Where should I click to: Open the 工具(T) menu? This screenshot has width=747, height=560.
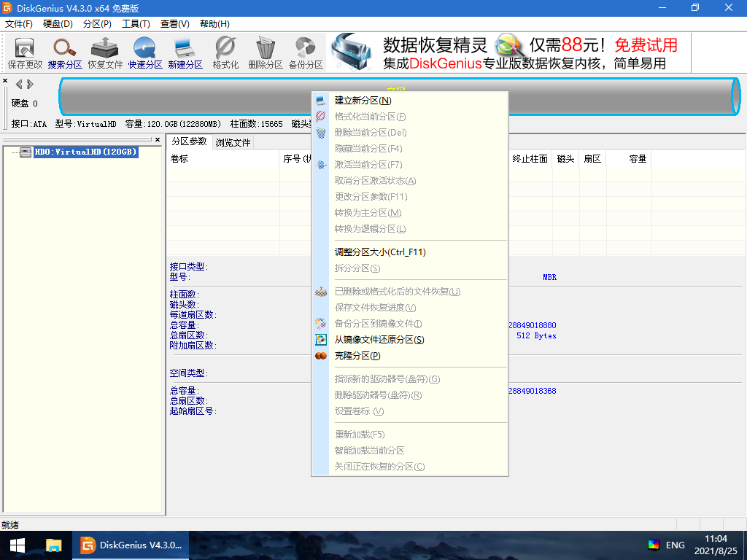tap(136, 24)
